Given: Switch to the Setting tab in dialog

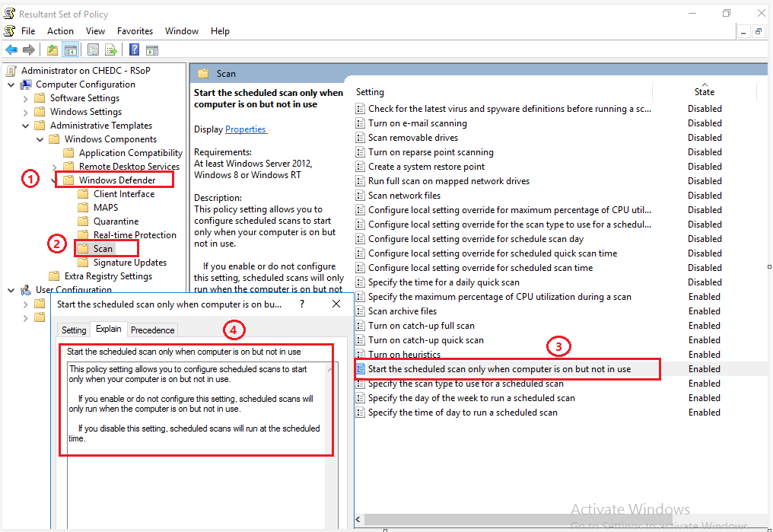Looking at the screenshot, I should point(74,330).
